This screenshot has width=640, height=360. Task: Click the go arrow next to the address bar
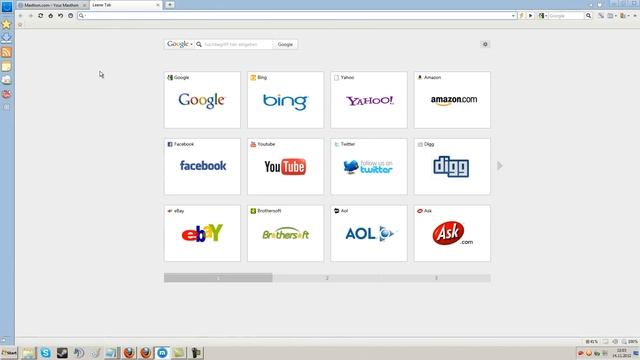pos(531,16)
